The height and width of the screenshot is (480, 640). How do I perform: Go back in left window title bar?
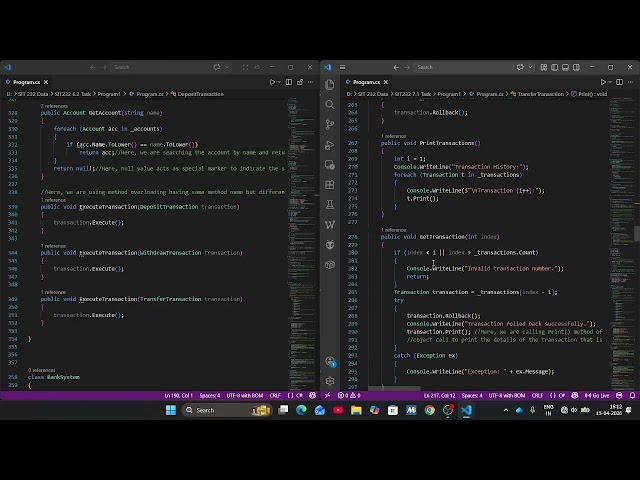(93, 67)
